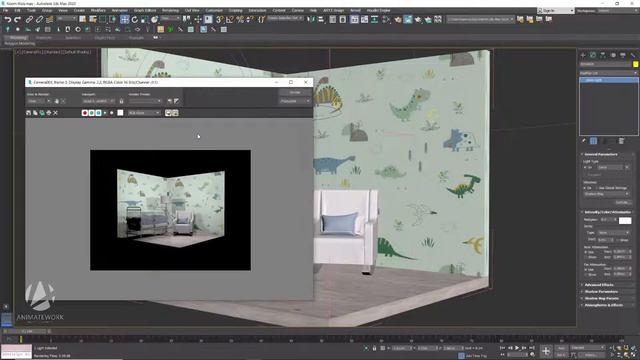Open the Graph Editors menu

coord(145,10)
